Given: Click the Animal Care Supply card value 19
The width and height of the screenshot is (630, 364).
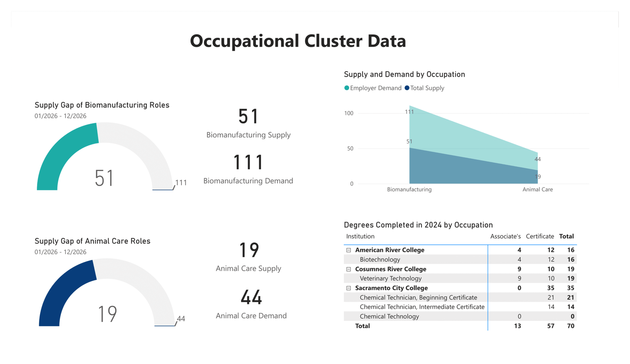Looking at the screenshot, I should [249, 250].
